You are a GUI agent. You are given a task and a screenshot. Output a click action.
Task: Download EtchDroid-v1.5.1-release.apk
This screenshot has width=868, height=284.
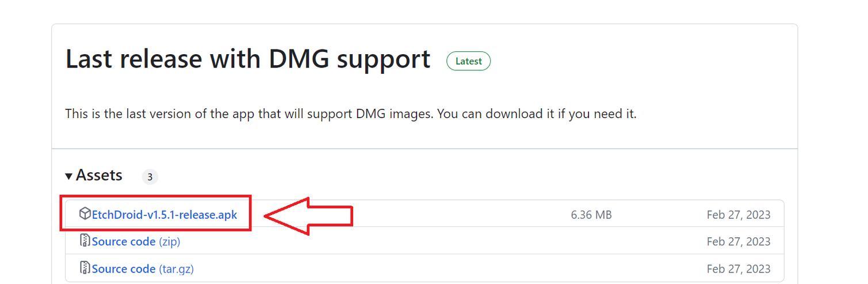(164, 215)
